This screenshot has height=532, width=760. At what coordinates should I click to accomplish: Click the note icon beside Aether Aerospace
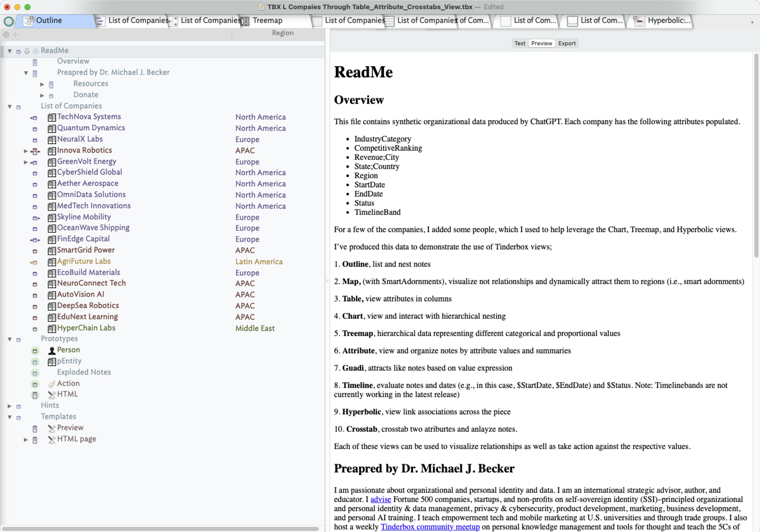[35, 185]
